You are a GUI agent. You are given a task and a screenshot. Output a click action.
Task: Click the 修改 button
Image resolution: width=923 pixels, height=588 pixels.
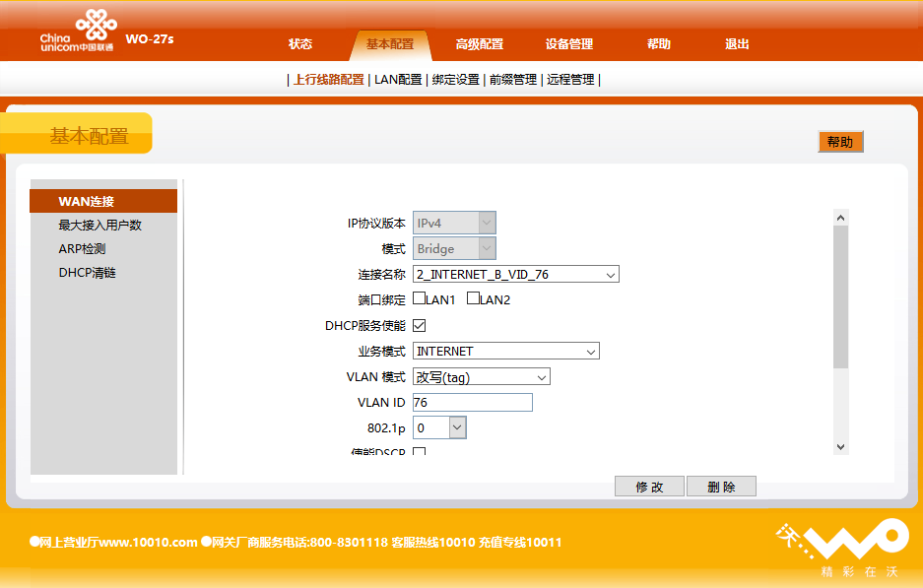coord(649,487)
